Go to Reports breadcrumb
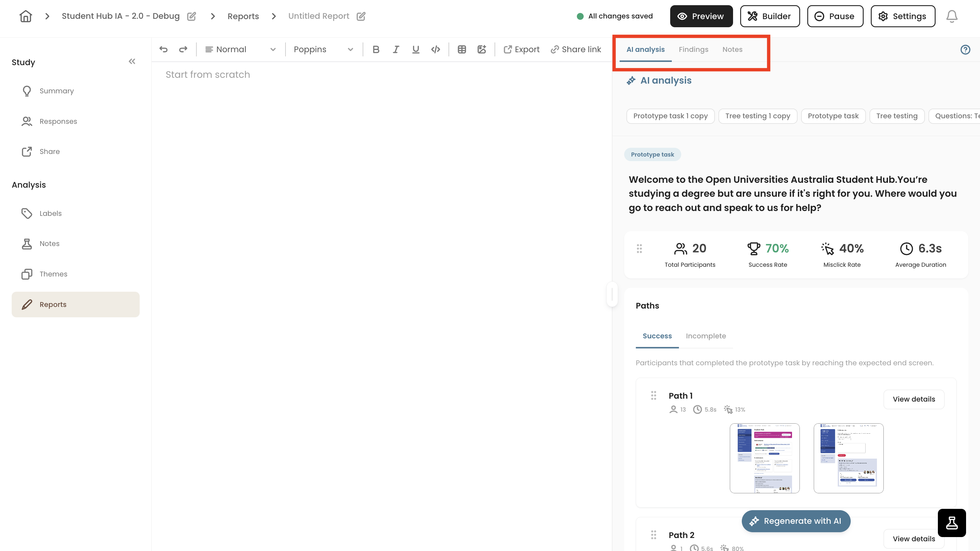Screen dimensions: 980x551 (243, 16)
